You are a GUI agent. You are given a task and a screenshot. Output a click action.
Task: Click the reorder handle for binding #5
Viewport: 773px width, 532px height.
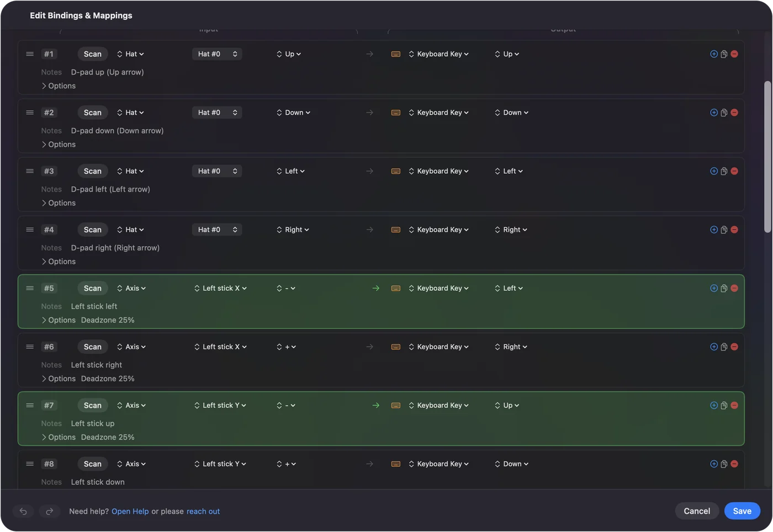pos(30,288)
